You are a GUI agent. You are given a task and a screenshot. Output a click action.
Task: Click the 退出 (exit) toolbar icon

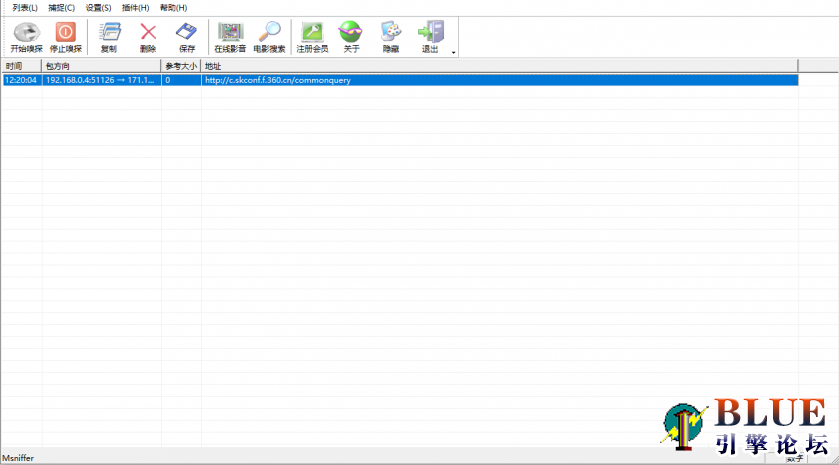(430, 36)
